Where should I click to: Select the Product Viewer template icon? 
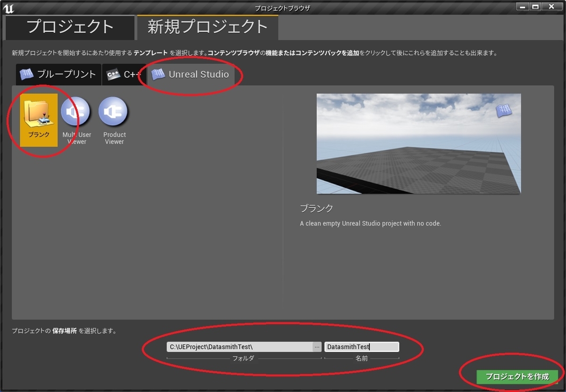[114, 112]
